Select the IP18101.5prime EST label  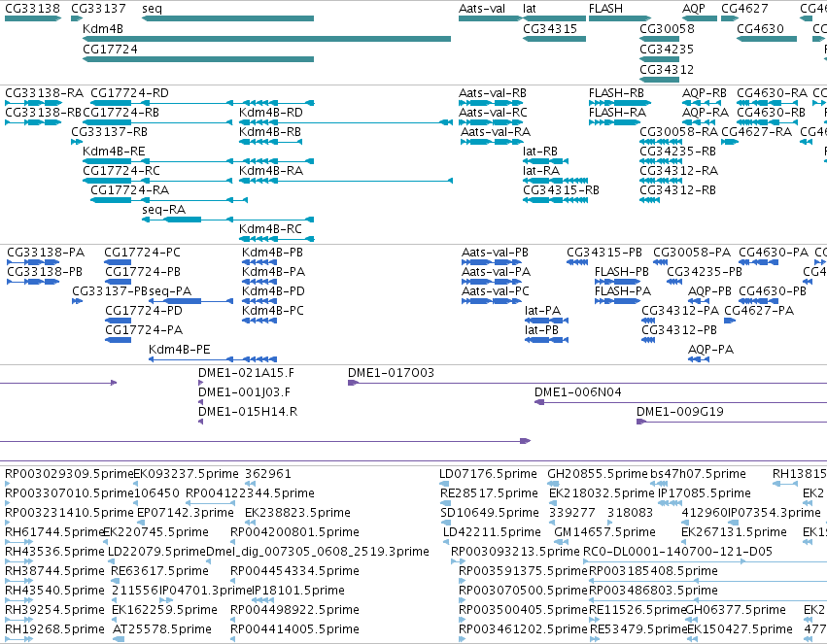(298, 591)
